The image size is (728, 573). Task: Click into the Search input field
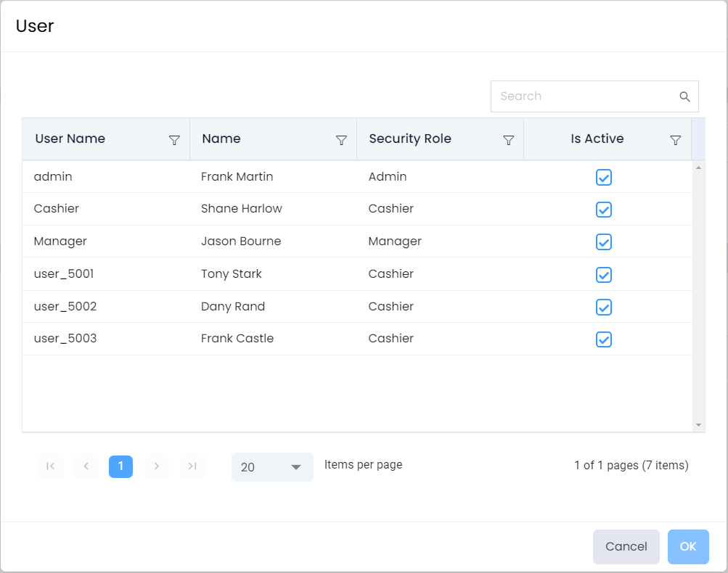click(x=584, y=96)
